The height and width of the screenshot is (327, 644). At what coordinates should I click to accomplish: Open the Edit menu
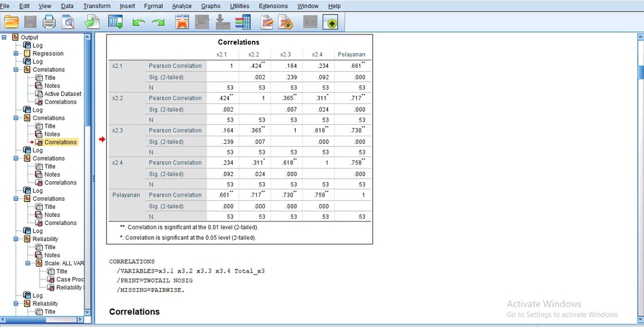click(x=24, y=6)
